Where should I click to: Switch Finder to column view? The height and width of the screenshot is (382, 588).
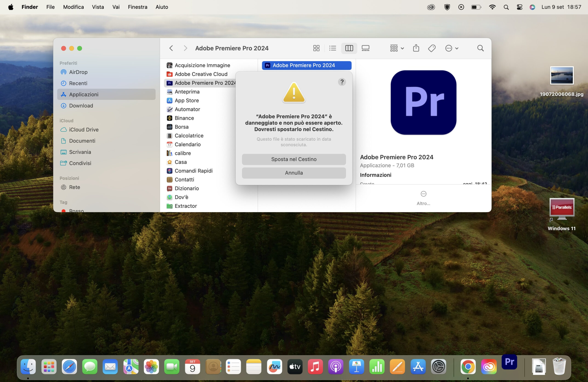pos(349,48)
